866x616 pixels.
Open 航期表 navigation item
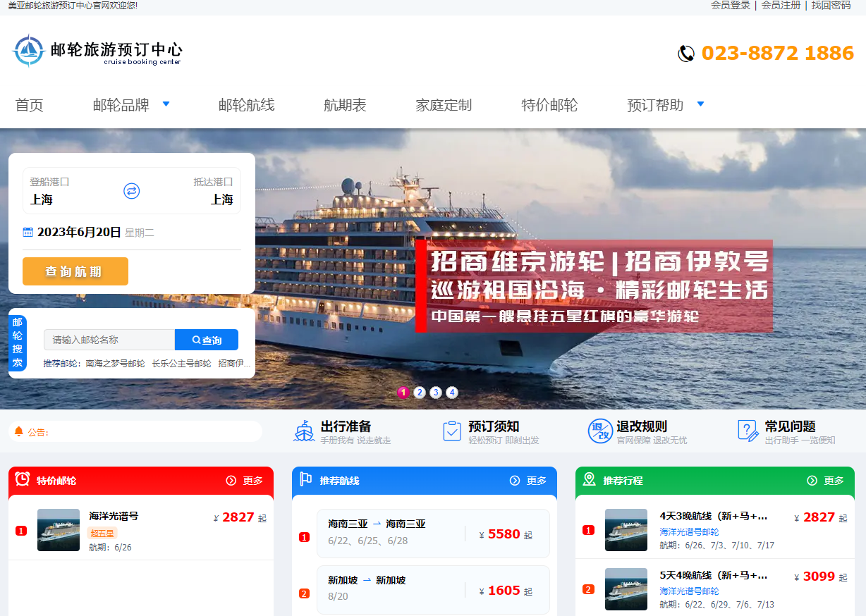click(346, 106)
